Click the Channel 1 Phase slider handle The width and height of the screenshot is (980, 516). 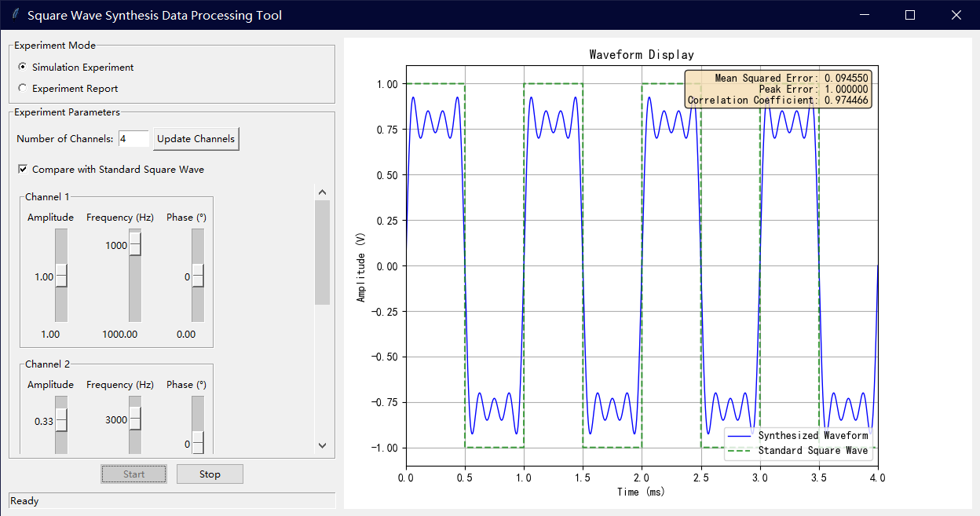click(x=198, y=276)
